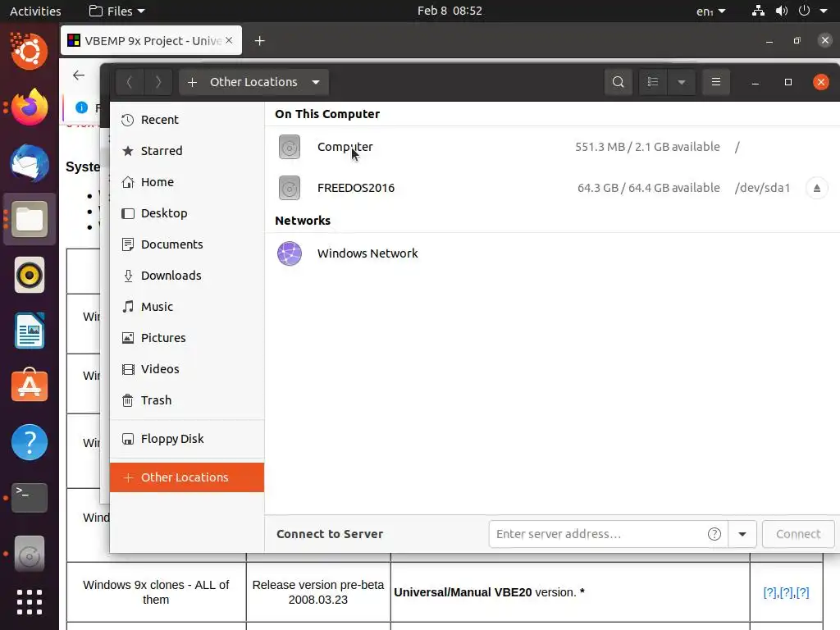The width and height of the screenshot is (840, 630).
Task: Open Pictures folder in sidebar
Action: 186,338
